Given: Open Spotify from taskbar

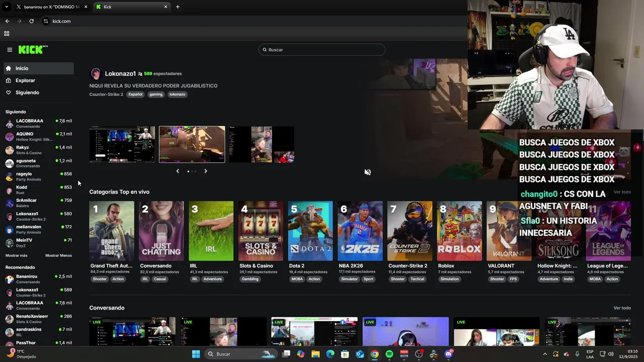Looking at the screenshot, I should coord(389,354).
